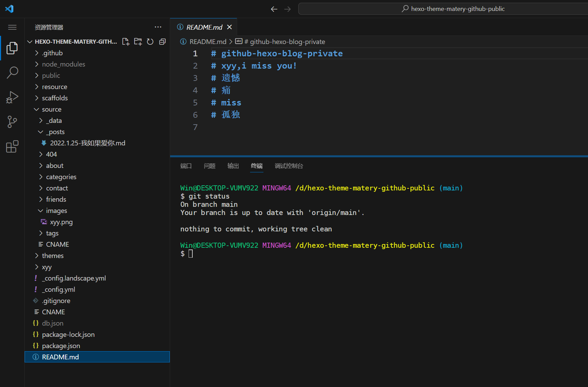
Task: Select README.md in the file tree
Action: click(97, 357)
